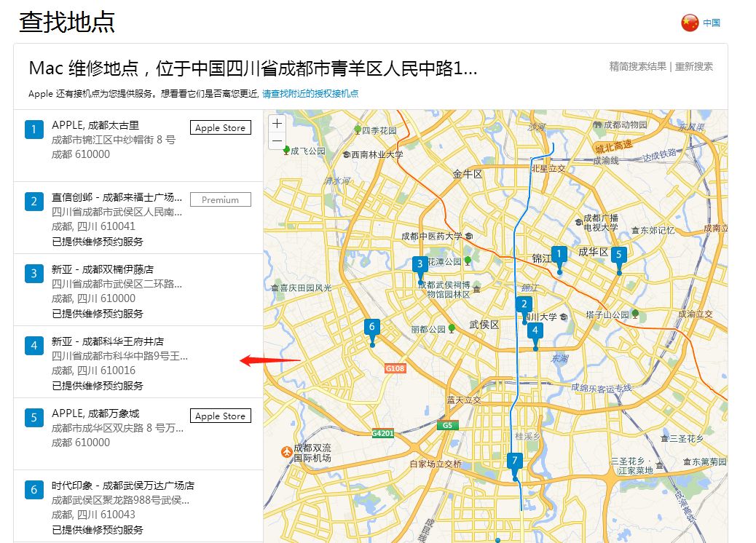This screenshot has height=543, width=756.
Task: Click 成都双流国际机场 airport icon on map
Action: [x=287, y=452]
